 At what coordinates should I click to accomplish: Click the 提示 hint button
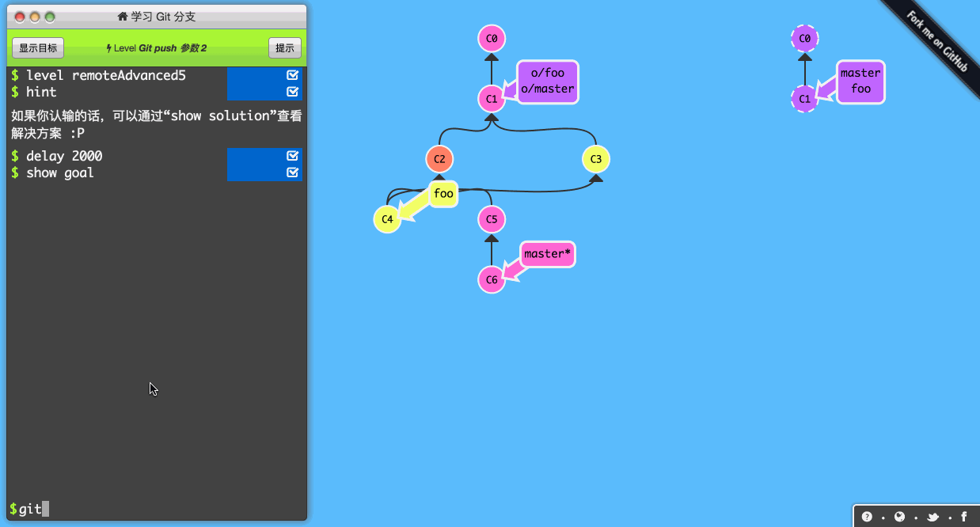[284, 47]
